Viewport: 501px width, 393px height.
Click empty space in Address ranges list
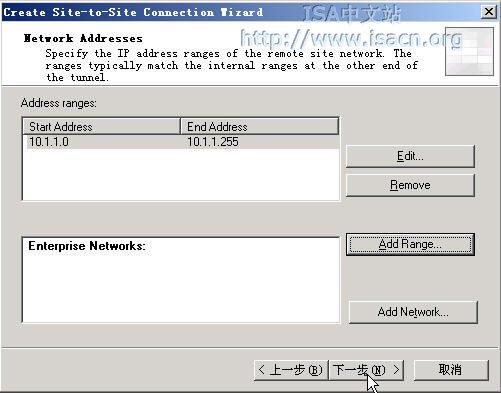(x=181, y=174)
